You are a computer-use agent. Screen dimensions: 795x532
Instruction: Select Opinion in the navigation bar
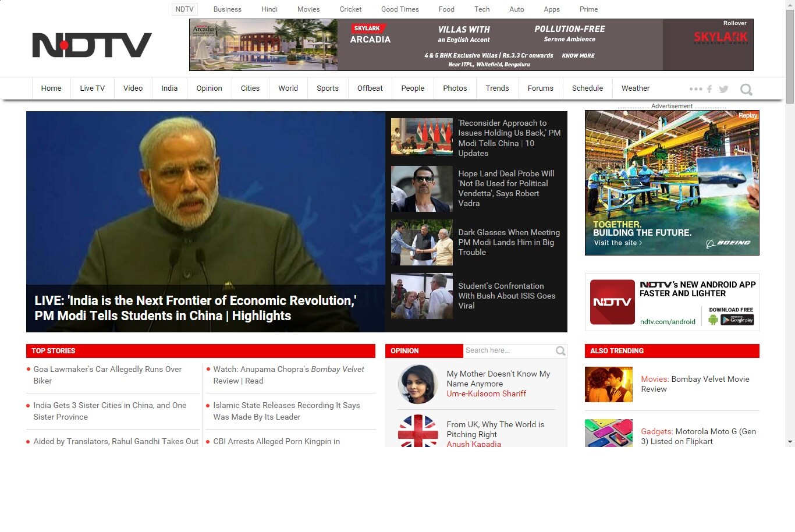[x=209, y=88]
